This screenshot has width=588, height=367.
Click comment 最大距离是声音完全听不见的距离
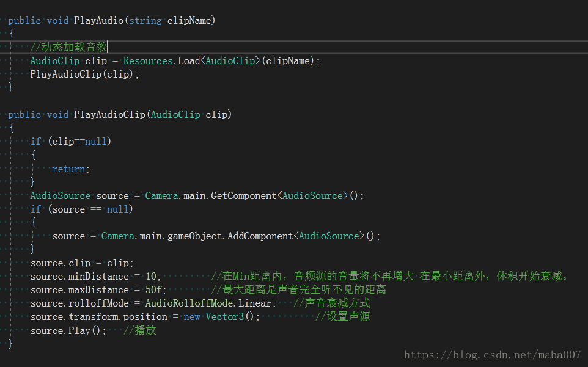[x=298, y=289]
